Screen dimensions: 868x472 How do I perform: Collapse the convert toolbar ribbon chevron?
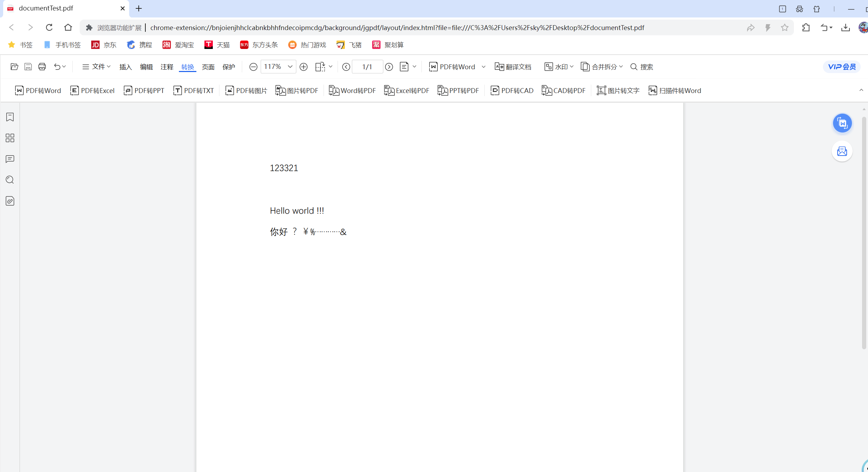point(861,90)
